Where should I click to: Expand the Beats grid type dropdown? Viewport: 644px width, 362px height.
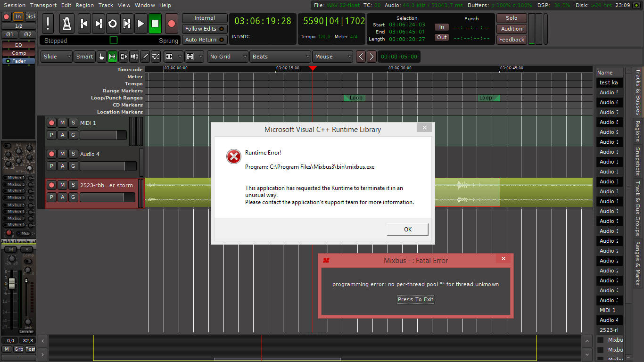click(x=281, y=57)
